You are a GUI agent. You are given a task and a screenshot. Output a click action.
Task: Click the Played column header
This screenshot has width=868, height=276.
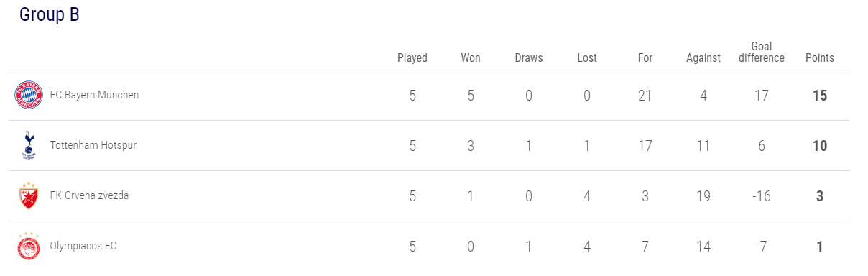point(412,57)
